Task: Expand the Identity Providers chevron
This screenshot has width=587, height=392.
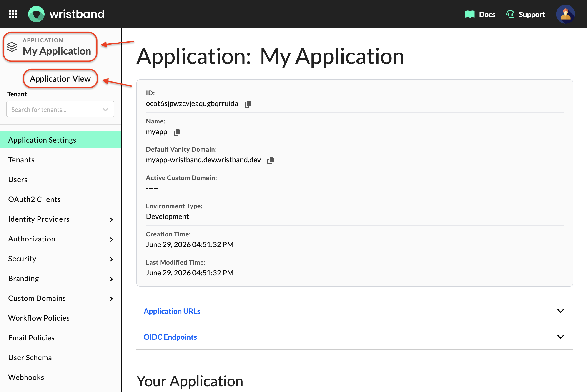Action: 111,220
